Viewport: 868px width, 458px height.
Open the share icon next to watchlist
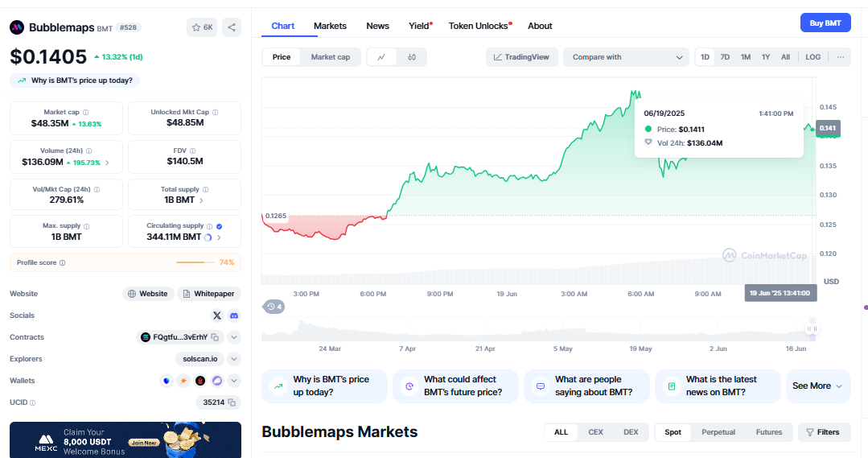[232, 27]
